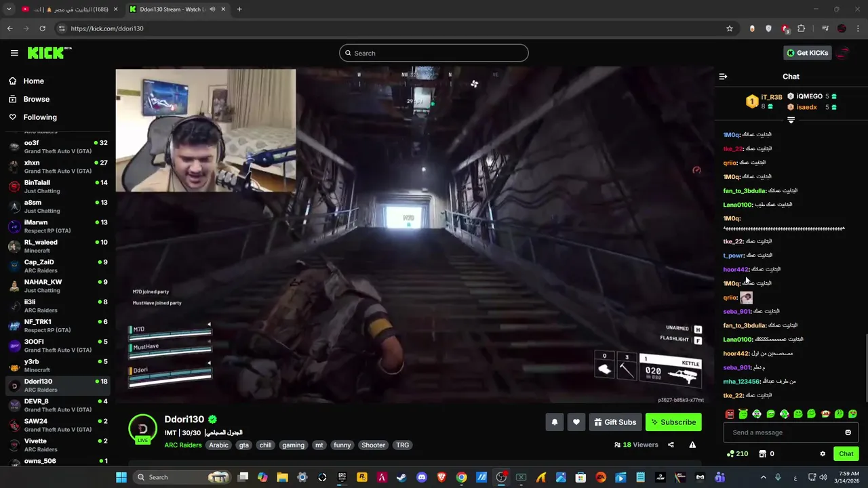
Task: Select the gta tag
Action: click(244, 445)
